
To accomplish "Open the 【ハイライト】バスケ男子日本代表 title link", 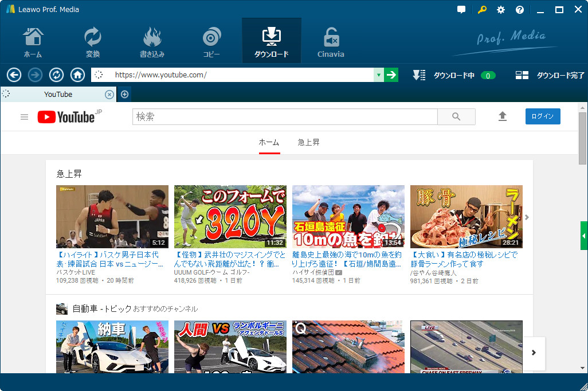I will 109,259.
